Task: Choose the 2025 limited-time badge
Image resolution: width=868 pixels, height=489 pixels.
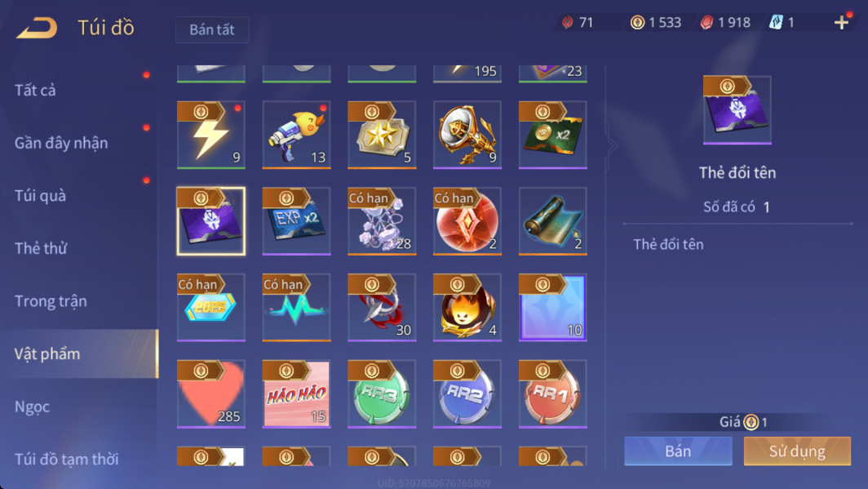Action: tap(211, 307)
